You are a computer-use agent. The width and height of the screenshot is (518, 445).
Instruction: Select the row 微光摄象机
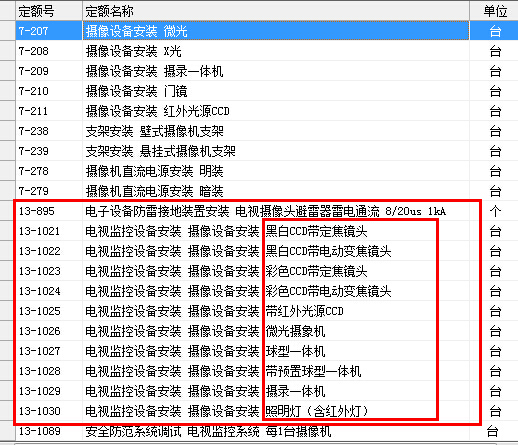276,331
